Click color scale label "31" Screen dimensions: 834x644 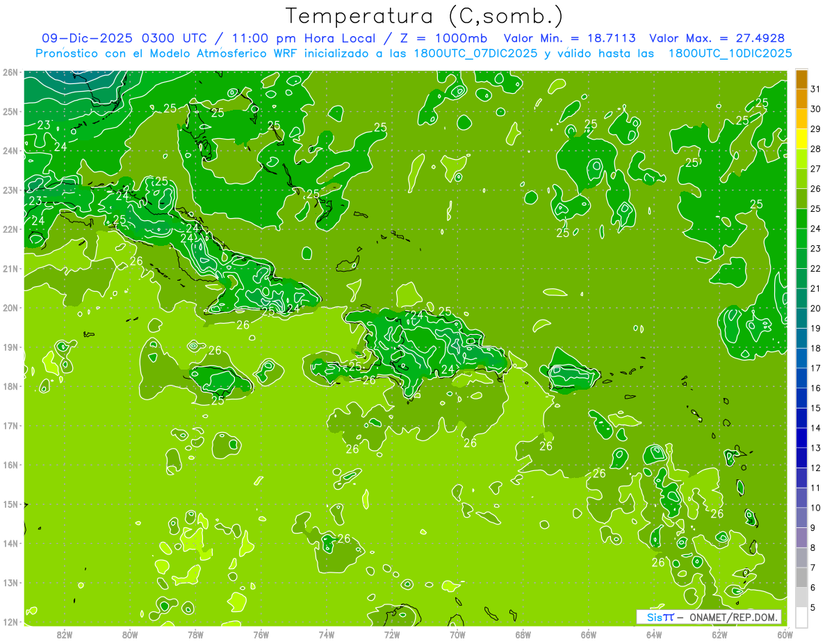(816, 90)
